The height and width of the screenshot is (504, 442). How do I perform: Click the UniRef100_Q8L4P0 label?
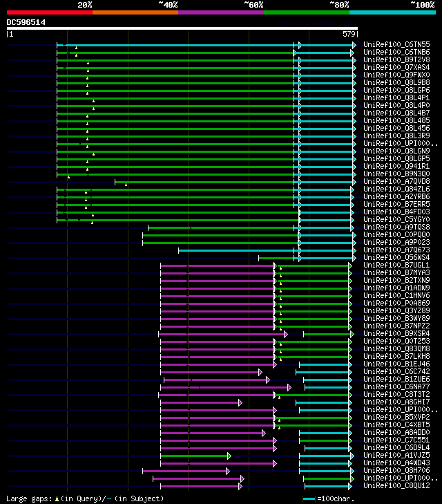point(396,105)
